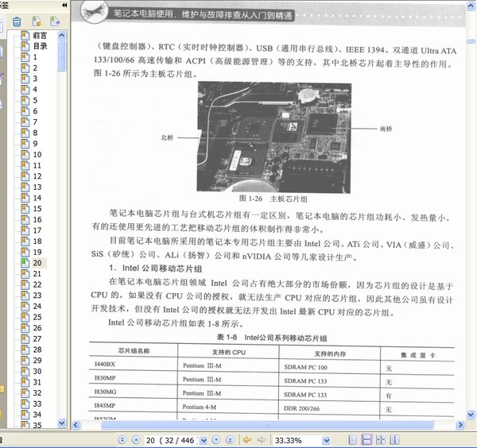Viewport: 477px width, 448px height.
Task: Open bookmark 10
Action: coord(37,155)
